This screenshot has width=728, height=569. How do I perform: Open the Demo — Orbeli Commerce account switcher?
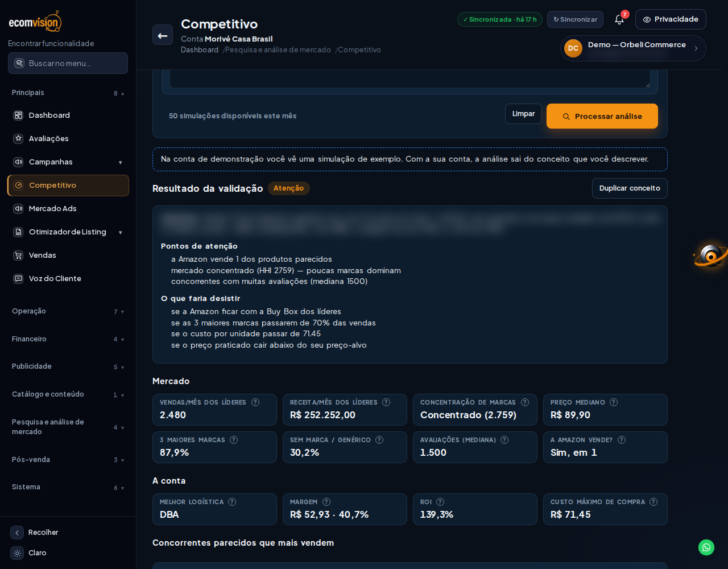633,48
